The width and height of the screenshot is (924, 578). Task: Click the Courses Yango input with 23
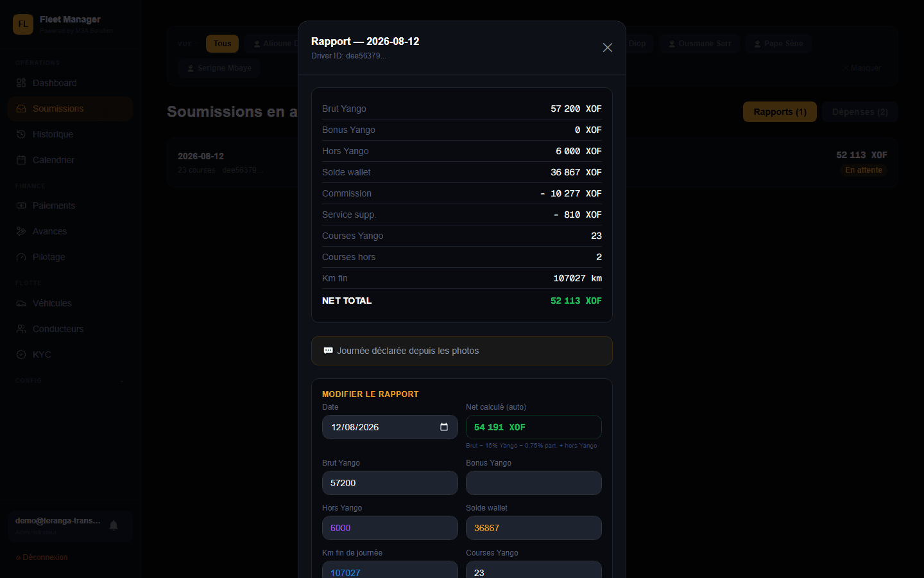pos(534,570)
